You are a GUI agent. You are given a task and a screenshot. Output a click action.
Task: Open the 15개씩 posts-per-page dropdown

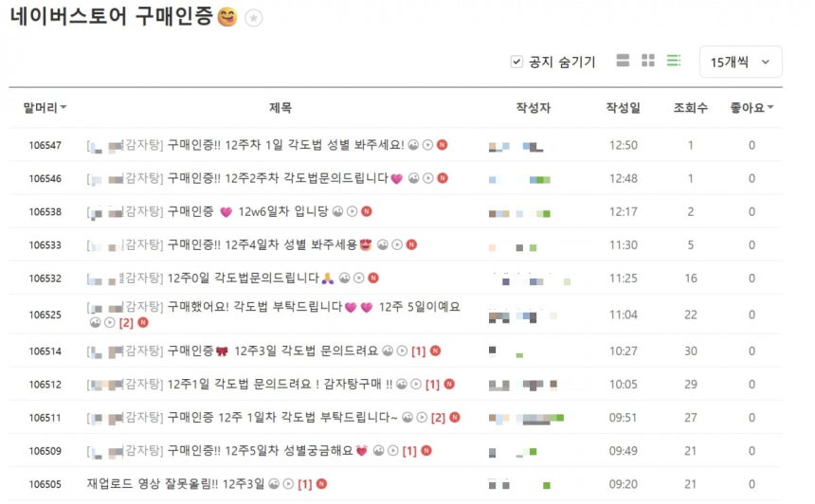pos(741,62)
